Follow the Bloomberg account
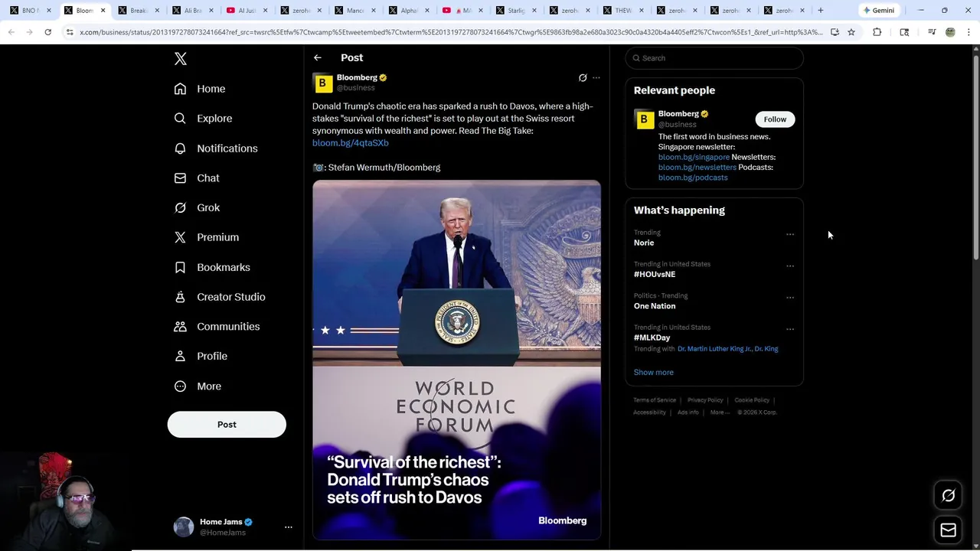Image resolution: width=980 pixels, height=551 pixels. click(x=775, y=119)
